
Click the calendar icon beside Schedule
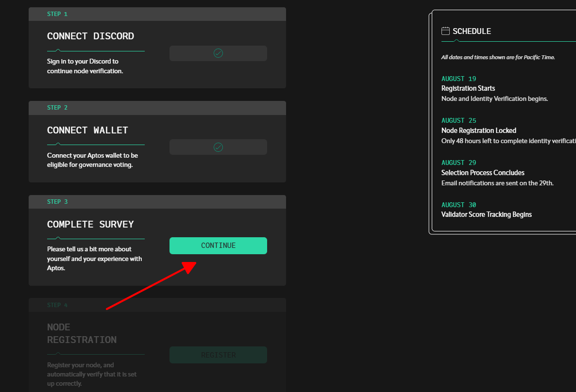point(445,31)
